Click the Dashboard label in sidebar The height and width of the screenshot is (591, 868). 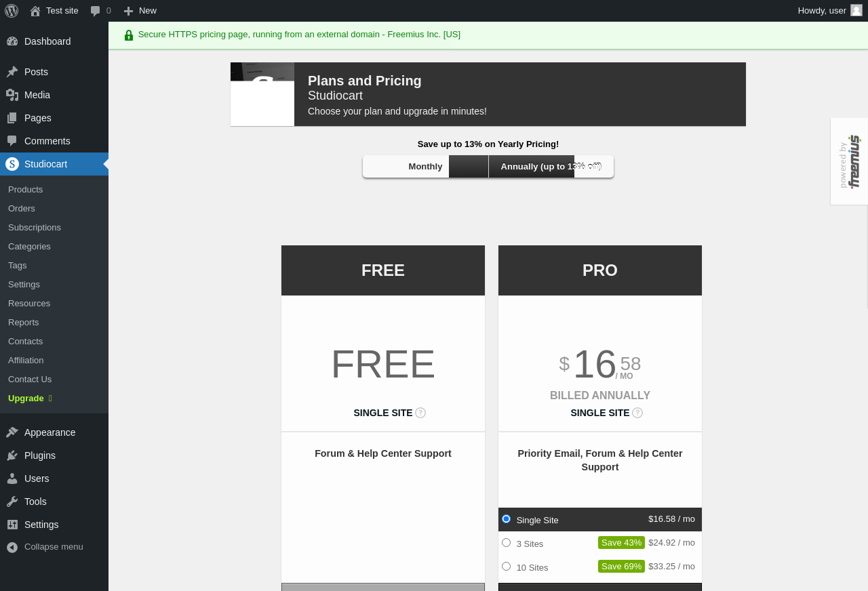pos(47,41)
